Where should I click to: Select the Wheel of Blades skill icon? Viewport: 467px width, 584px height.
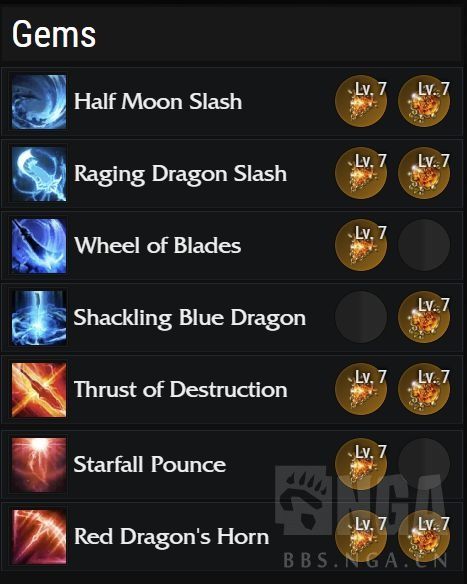pos(39,245)
